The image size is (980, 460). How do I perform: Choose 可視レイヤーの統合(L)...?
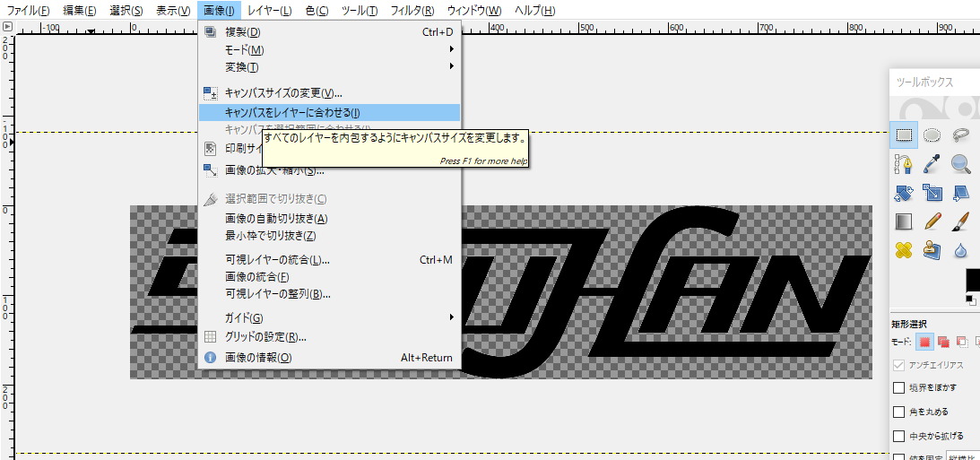[329, 260]
